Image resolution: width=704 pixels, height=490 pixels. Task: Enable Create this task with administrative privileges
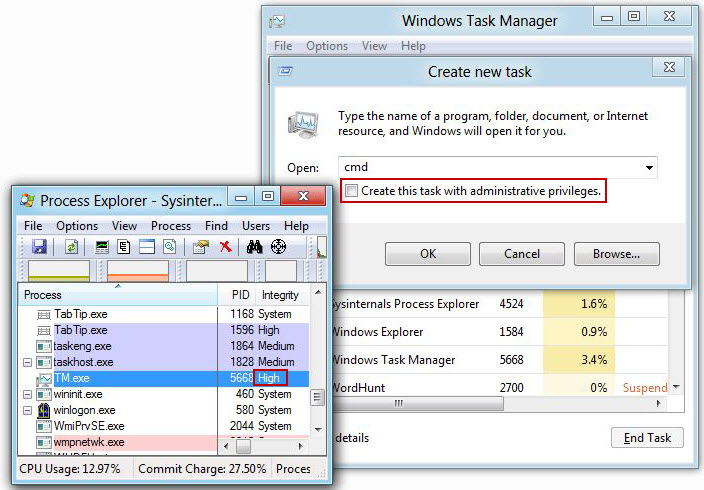pos(351,191)
